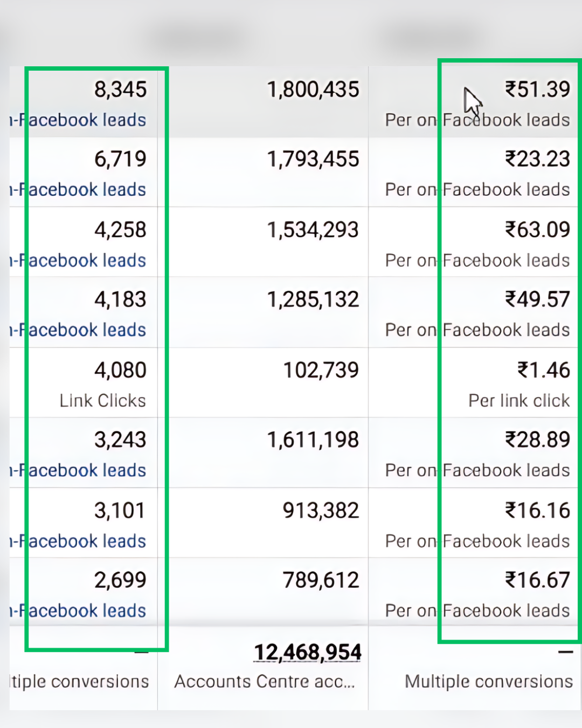Click the Per on-Facebook leads label under ₹23.23

click(477, 189)
